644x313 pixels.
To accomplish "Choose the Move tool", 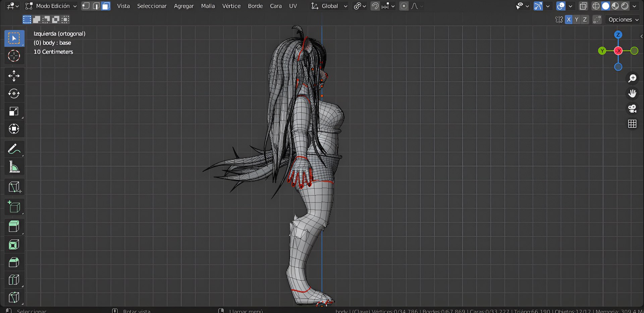I will 14,76.
